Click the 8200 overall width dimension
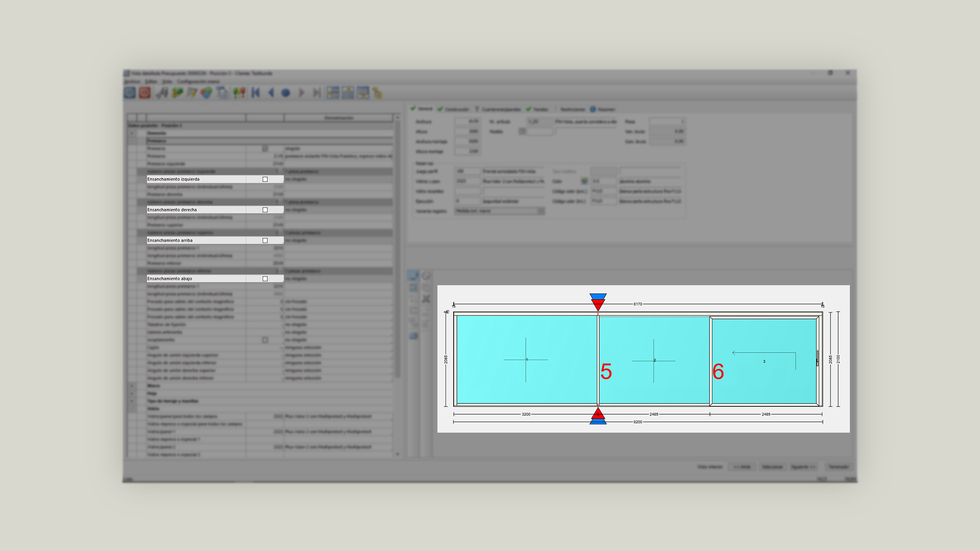The image size is (980, 551). 638,422
